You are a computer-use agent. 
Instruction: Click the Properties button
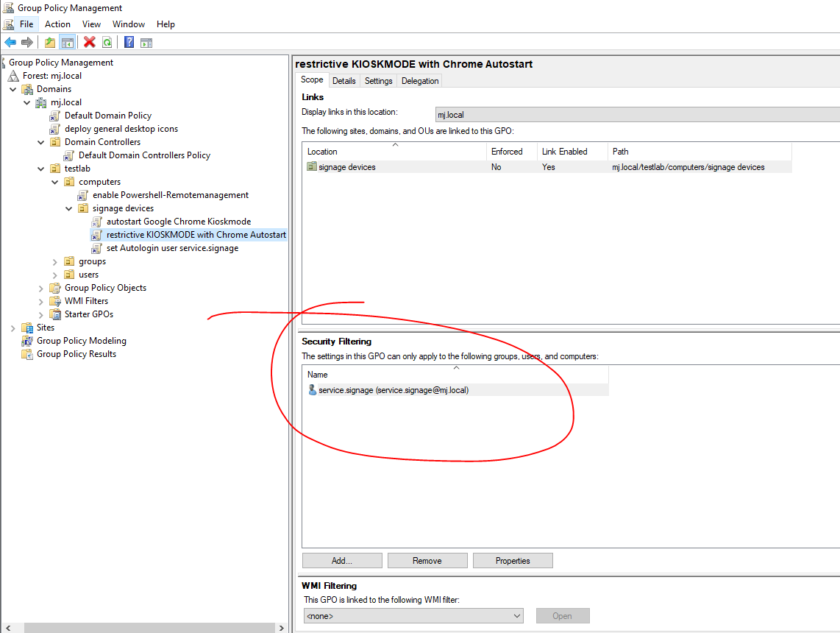pos(513,561)
